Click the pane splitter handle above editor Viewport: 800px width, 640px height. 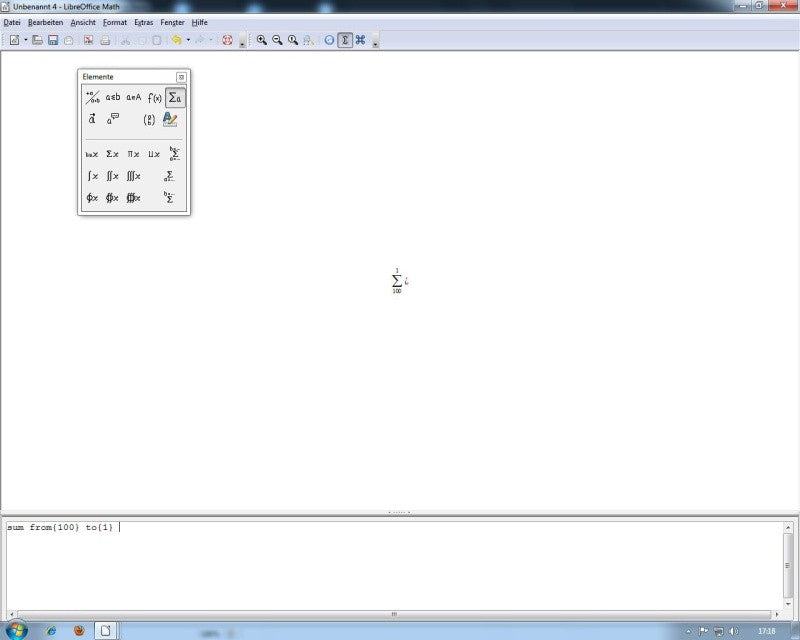coord(399,512)
